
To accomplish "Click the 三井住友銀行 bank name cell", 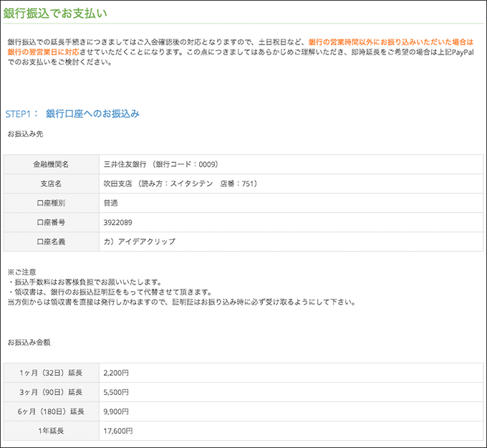I will pyautogui.click(x=291, y=164).
